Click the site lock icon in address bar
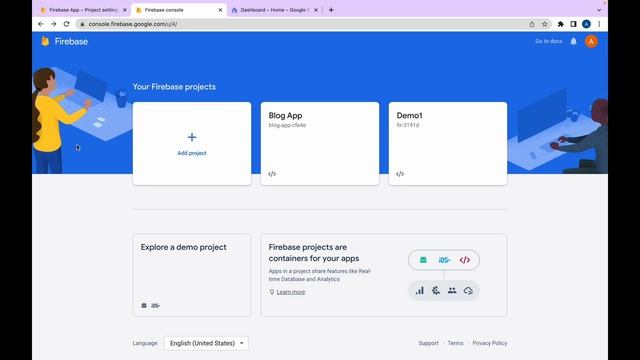The image size is (640, 360). click(82, 24)
